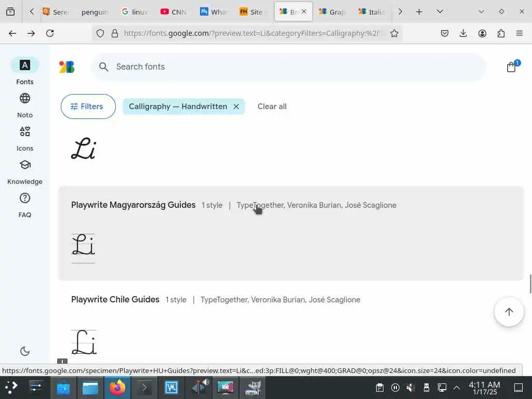The width and height of the screenshot is (532, 399).
Task: Open Firefox View icon
Action: [x=10, y=12]
